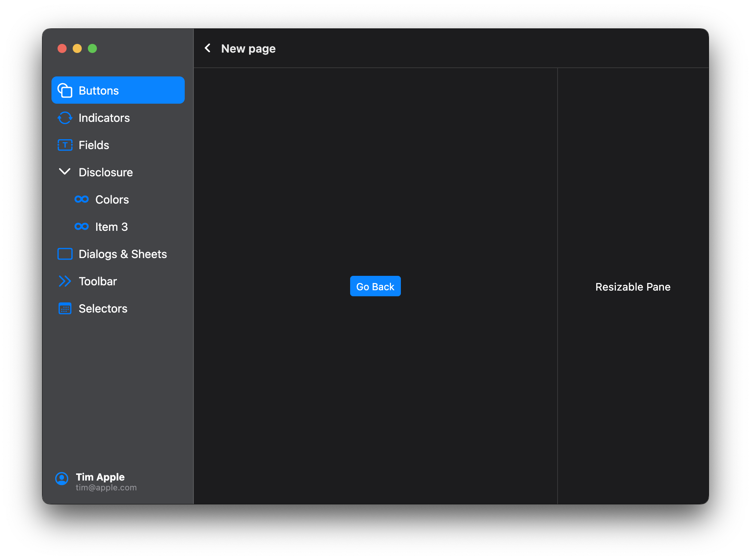The width and height of the screenshot is (751, 560).
Task: Open the Colors sub-item
Action: click(112, 199)
